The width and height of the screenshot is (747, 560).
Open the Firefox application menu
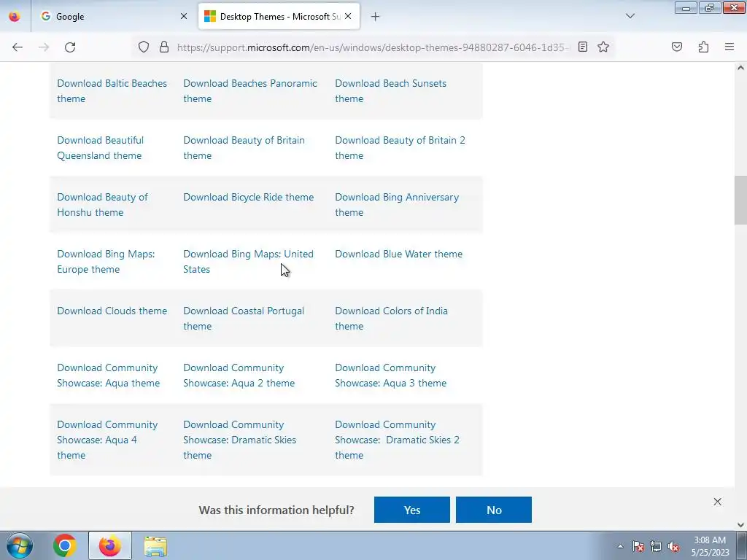(729, 47)
